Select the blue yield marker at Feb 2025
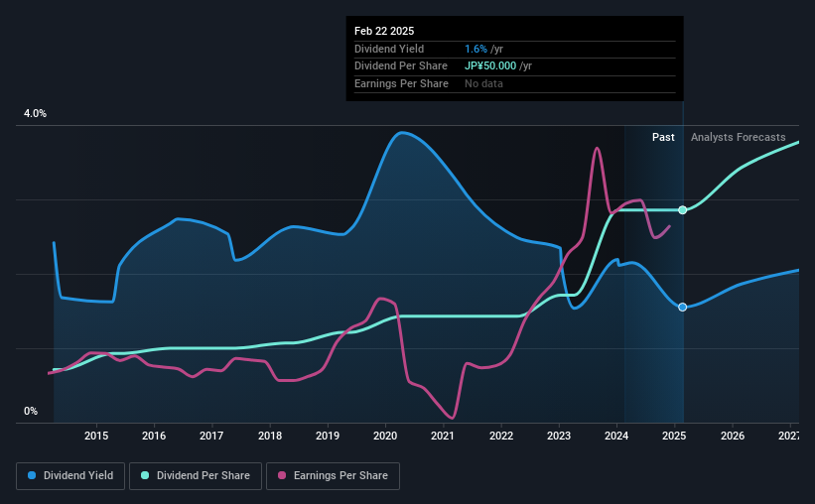The width and height of the screenshot is (815, 504). coord(682,308)
